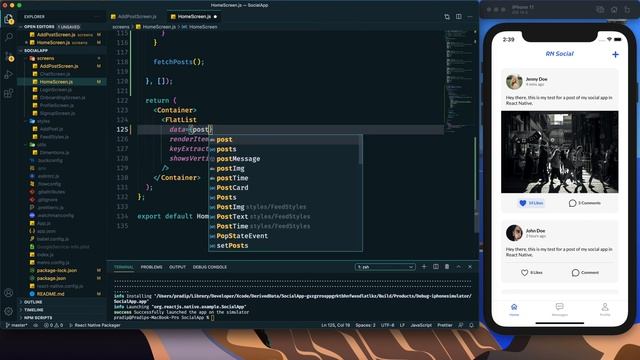This screenshot has width=640, height=360.
Task: Maximize the terminal panel with the chevron
Action: click(458, 267)
